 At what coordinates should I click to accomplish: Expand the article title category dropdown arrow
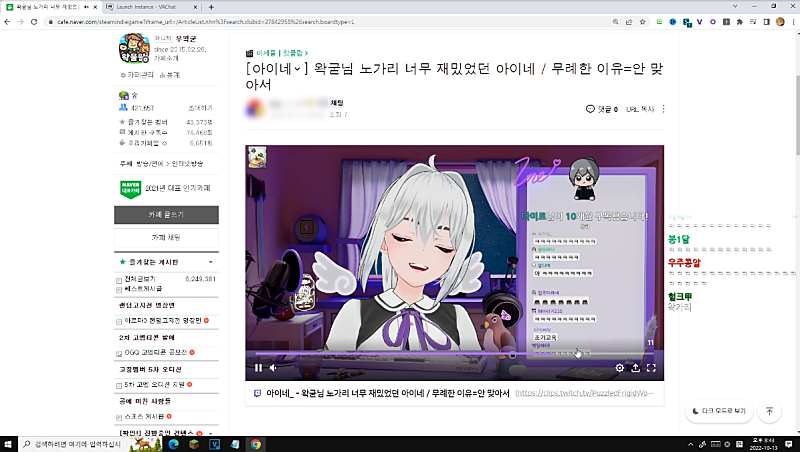coord(297,69)
